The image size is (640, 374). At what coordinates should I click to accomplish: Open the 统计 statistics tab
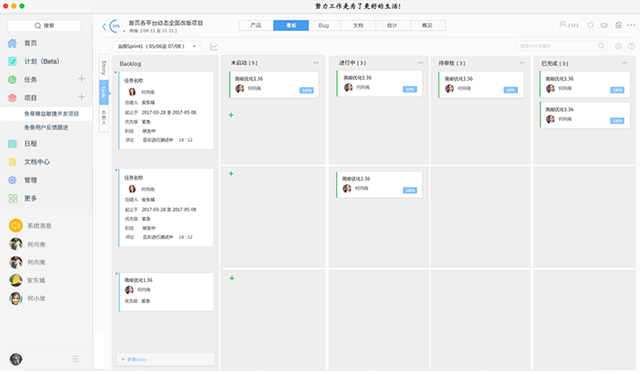392,25
